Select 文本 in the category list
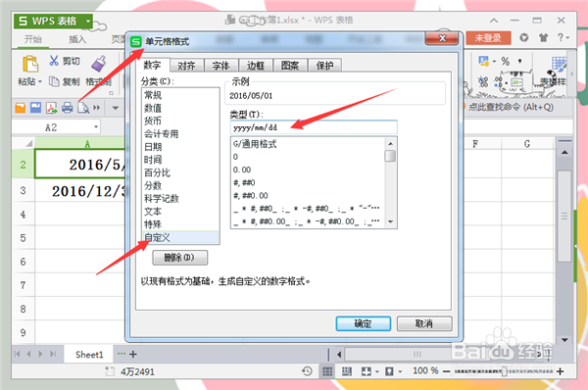Image resolution: width=588 pixels, height=390 pixels. point(180,212)
